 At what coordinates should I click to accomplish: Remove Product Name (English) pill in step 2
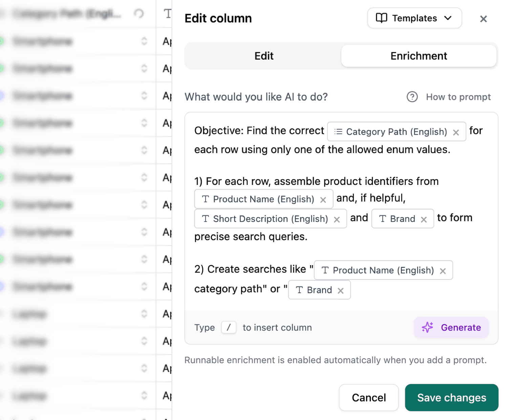(x=443, y=270)
